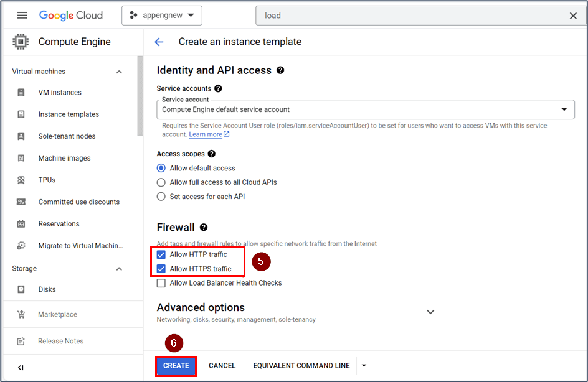This screenshot has width=588, height=382.
Task: Open the appengnew project picker
Action: 161,15
